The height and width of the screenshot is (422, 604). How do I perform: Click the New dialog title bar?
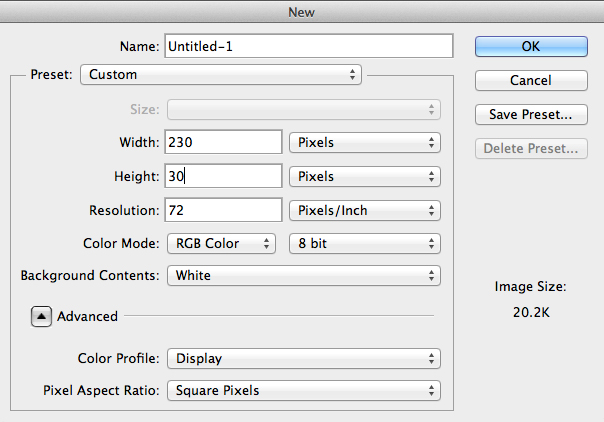coord(302,10)
